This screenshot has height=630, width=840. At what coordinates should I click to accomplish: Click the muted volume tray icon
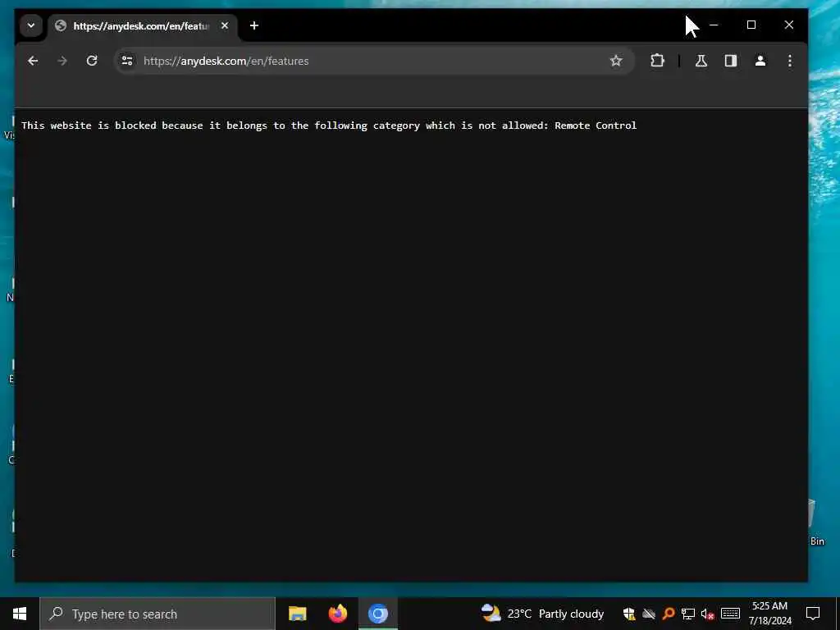pos(707,614)
